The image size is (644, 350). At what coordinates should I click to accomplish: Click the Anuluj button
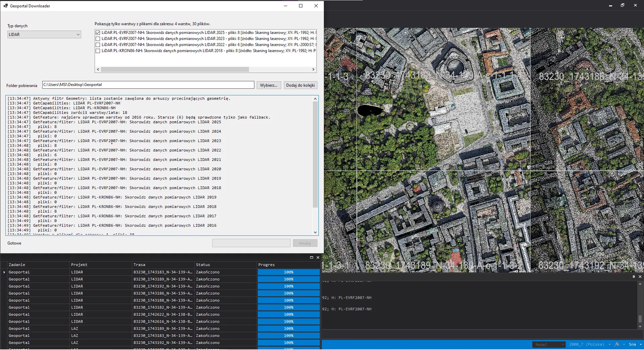(x=305, y=243)
